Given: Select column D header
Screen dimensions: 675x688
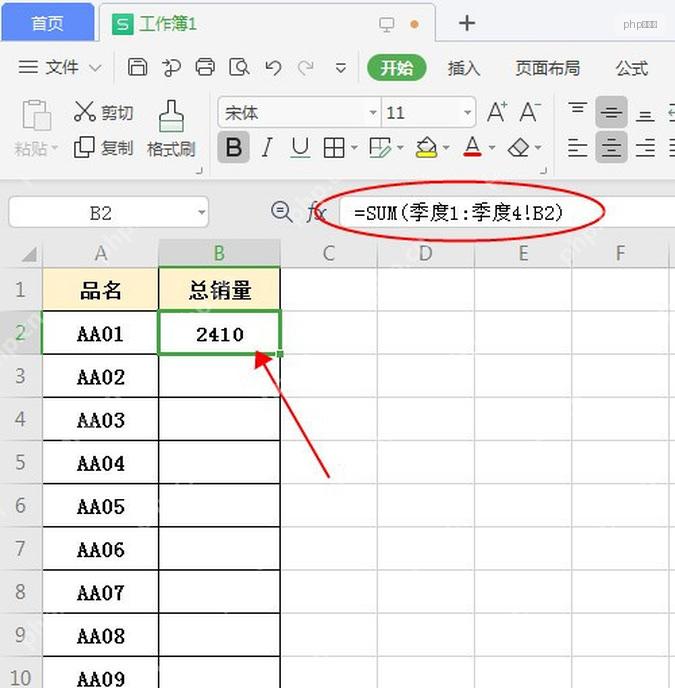Looking at the screenshot, I should [x=425, y=253].
